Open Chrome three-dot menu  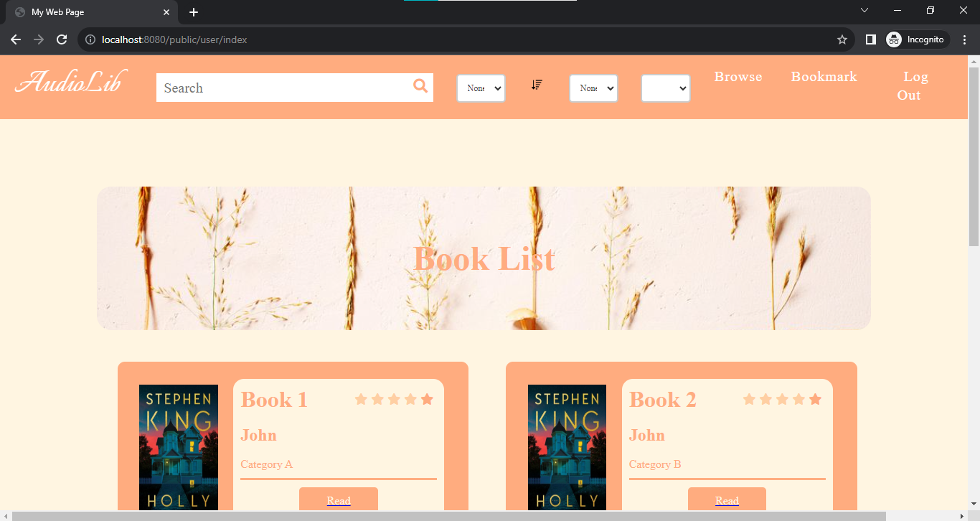click(964, 39)
